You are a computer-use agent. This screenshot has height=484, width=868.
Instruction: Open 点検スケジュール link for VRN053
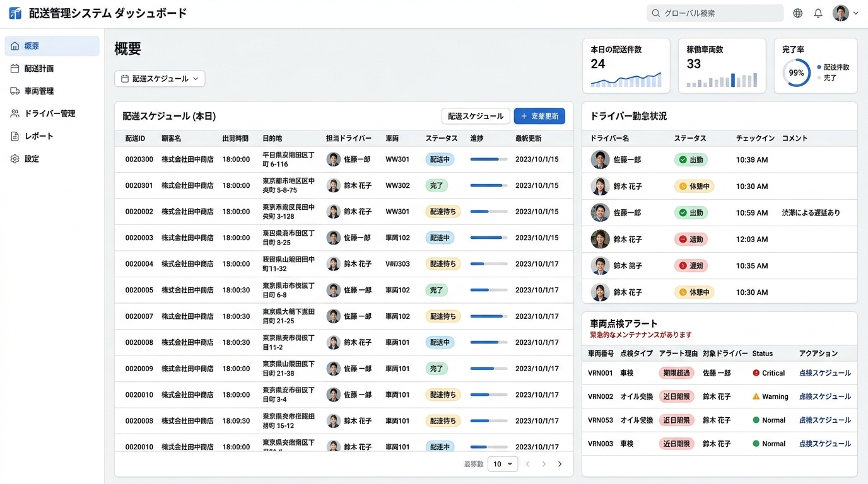[825, 420]
